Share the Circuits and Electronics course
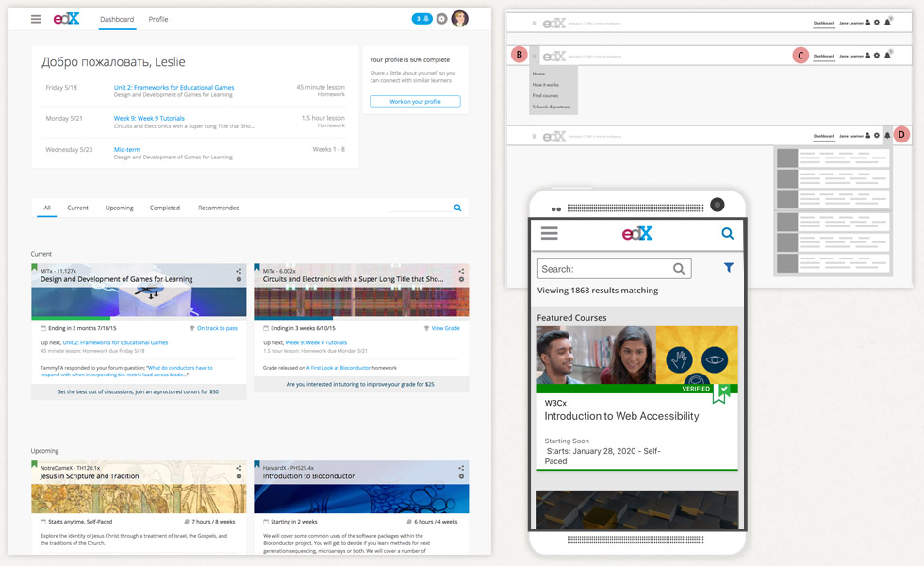Viewport: 924px width, 566px height. (x=461, y=272)
